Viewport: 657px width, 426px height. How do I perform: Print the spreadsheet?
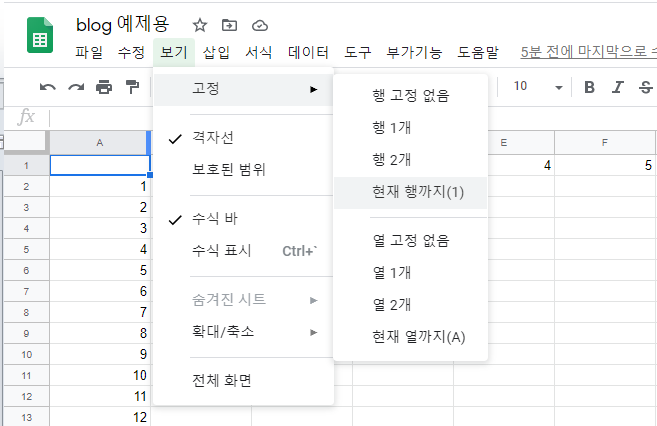(x=104, y=87)
